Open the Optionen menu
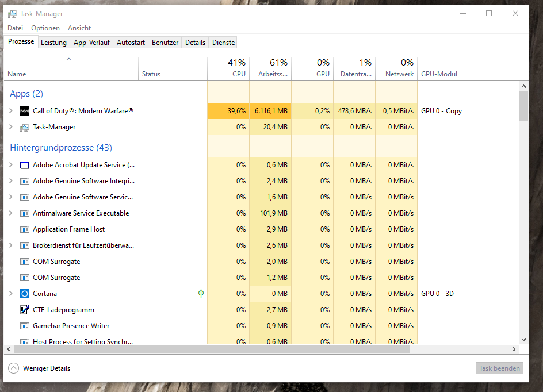 tap(45, 28)
